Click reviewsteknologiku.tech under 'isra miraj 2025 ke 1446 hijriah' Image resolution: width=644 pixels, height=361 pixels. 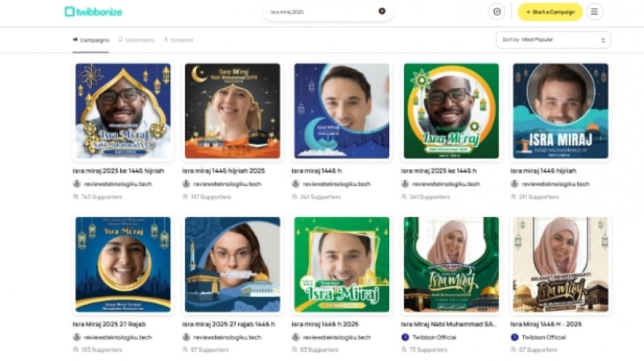point(118,184)
